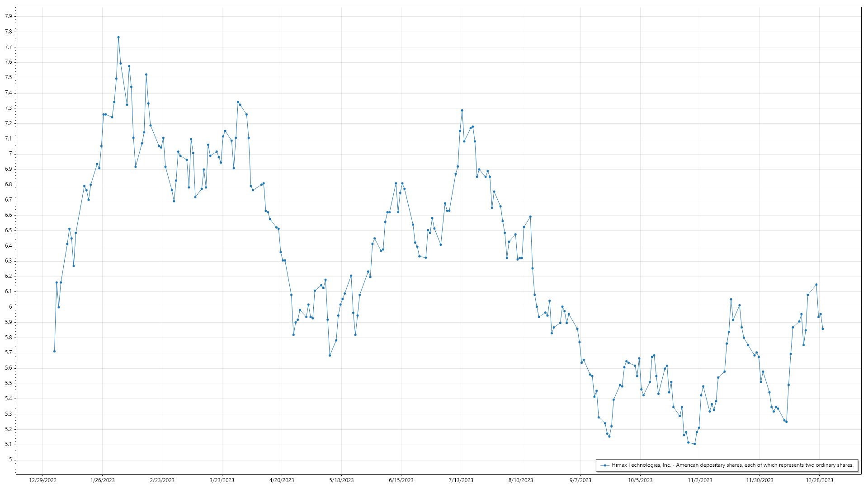Select the highest data point near 7.77

click(118, 38)
